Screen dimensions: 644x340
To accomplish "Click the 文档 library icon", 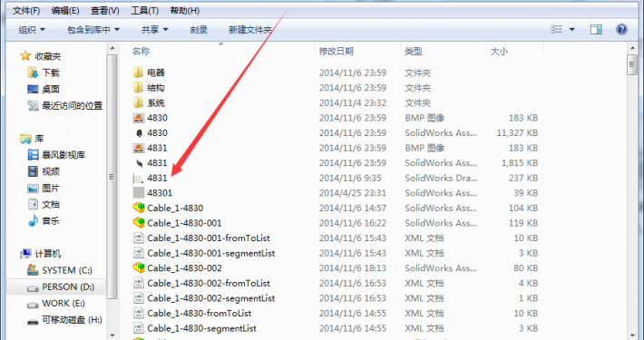I will click(33, 204).
